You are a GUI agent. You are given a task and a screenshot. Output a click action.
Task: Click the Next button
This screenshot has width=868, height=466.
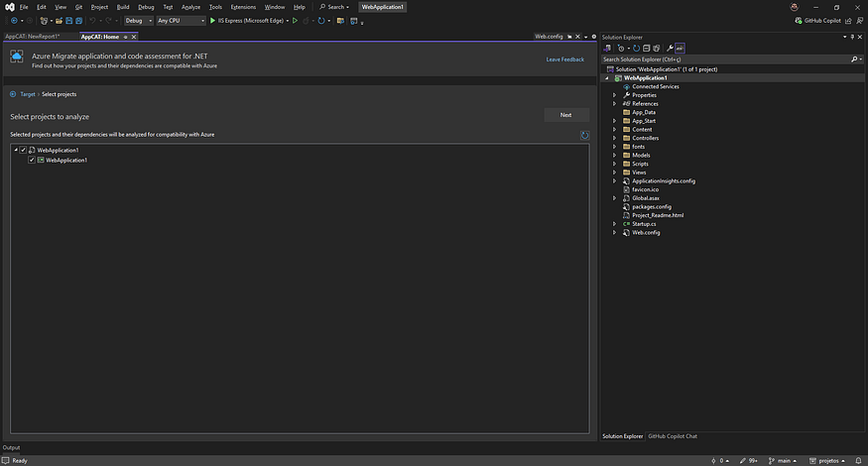click(x=565, y=115)
